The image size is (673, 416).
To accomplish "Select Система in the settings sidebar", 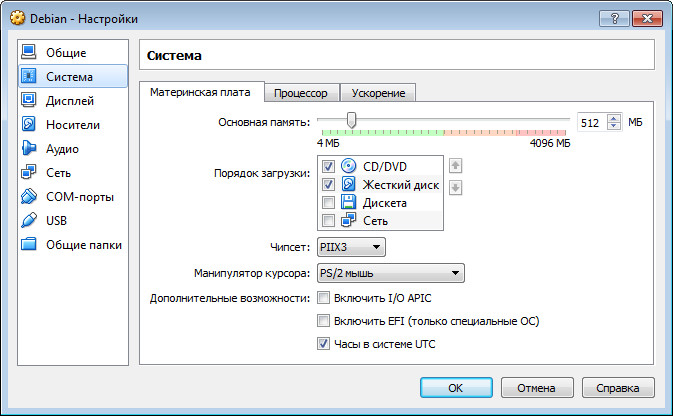I will 73,76.
